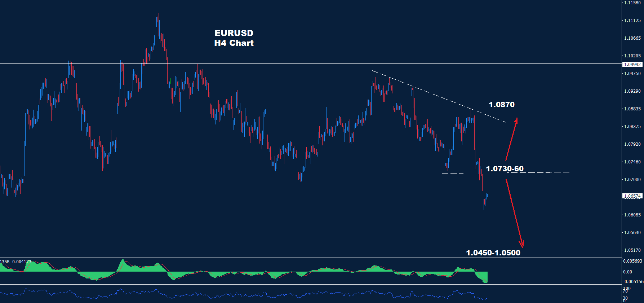Click the 1.0450-1.0500 target label
Image resolution: width=644 pixels, height=303 pixels.
[x=493, y=252]
